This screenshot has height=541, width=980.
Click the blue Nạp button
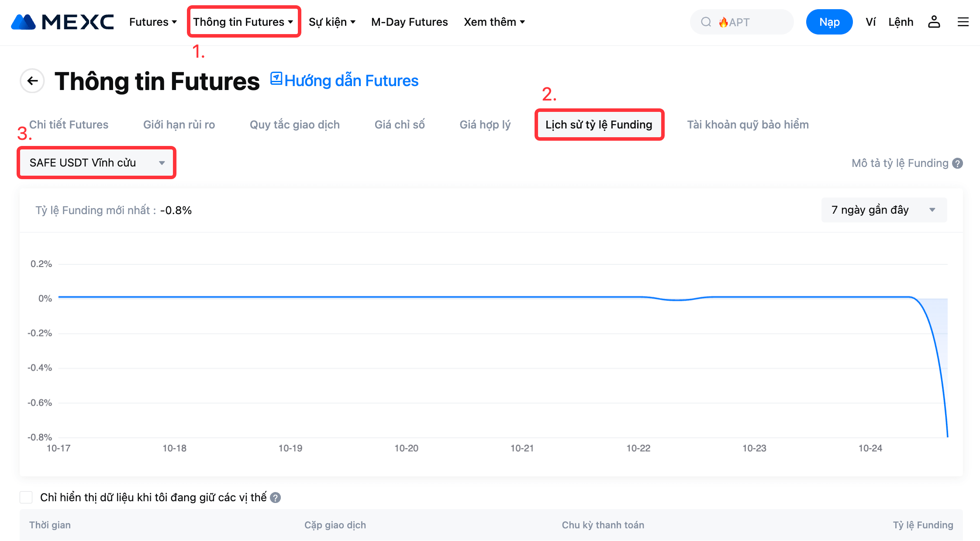point(829,22)
